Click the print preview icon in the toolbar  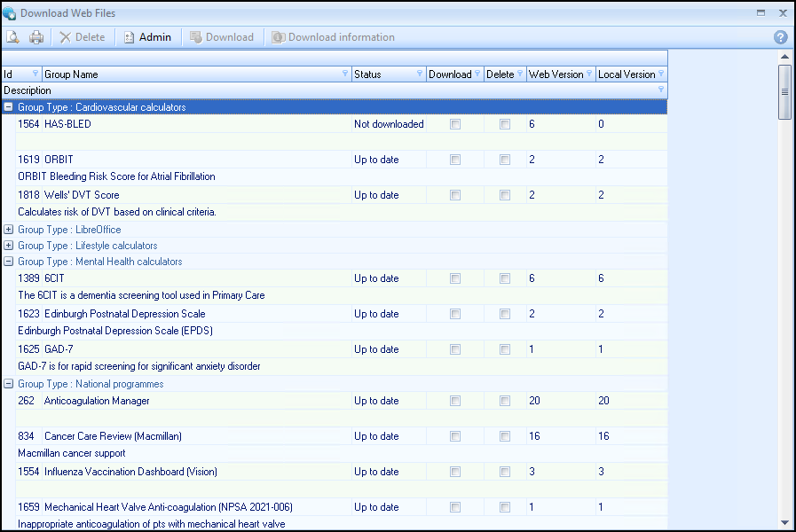[x=12, y=37]
